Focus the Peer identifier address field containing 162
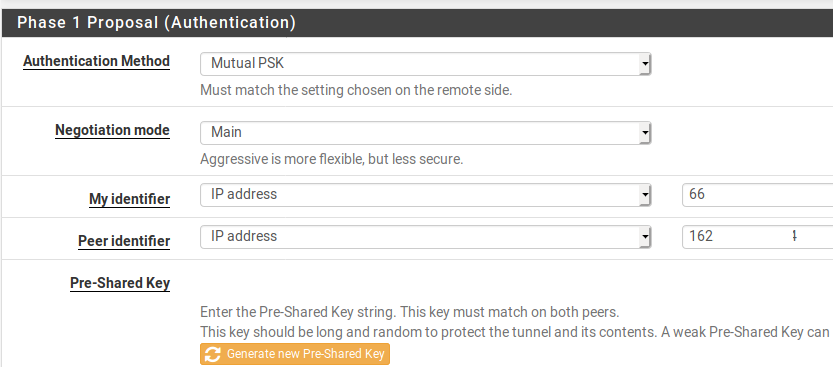 point(758,237)
